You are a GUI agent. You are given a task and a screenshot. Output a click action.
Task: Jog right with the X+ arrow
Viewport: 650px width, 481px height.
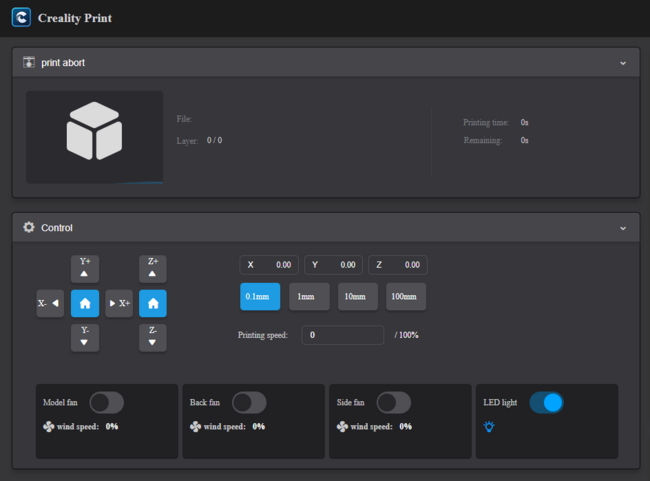tap(119, 303)
